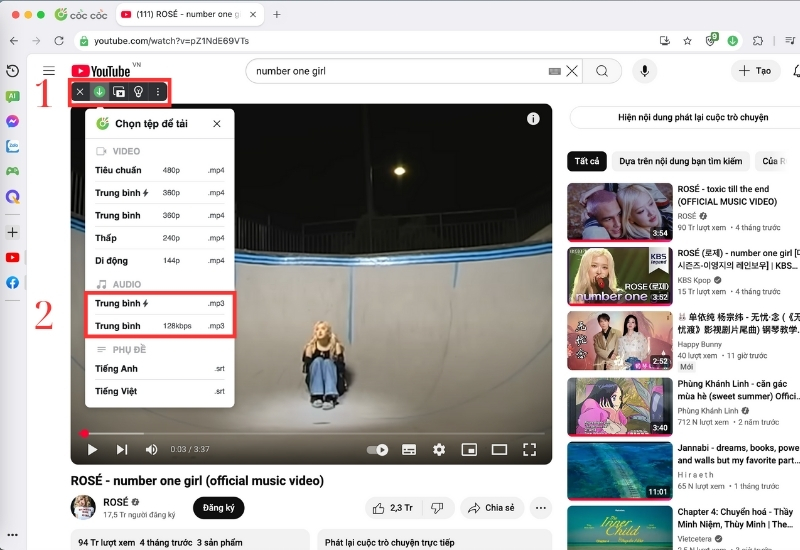
Task: Download Trung bình 128kbps mp3 audio
Action: [x=160, y=326]
